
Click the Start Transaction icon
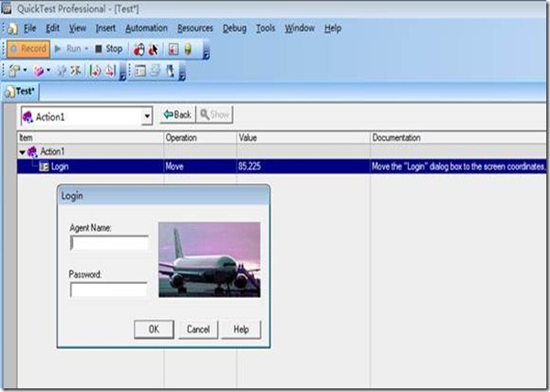coord(95,71)
